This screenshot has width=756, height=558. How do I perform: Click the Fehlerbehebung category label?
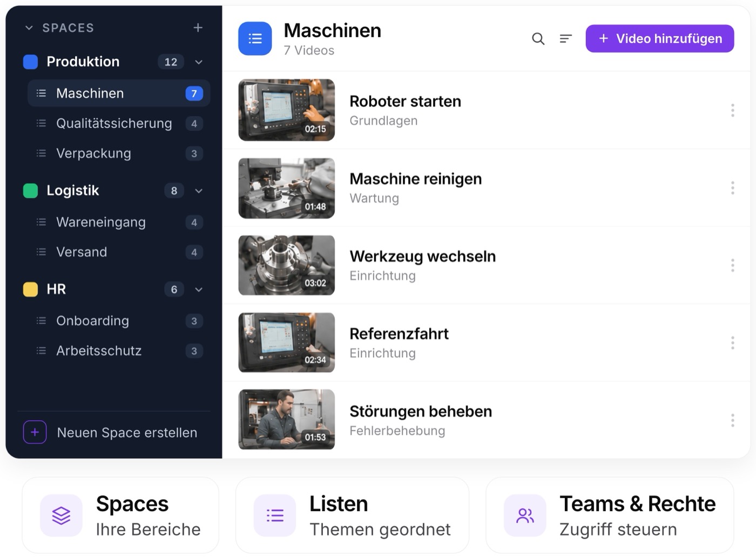point(397,431)
